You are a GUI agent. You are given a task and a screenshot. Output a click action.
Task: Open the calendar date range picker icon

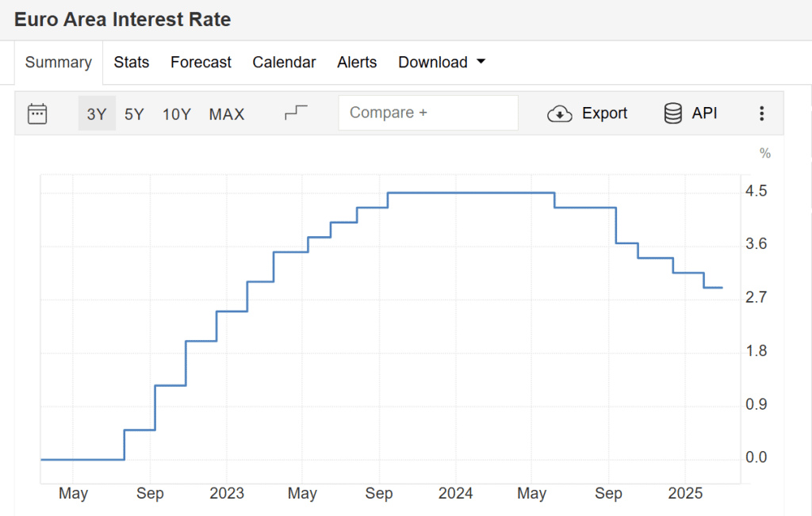coord(37,113)
